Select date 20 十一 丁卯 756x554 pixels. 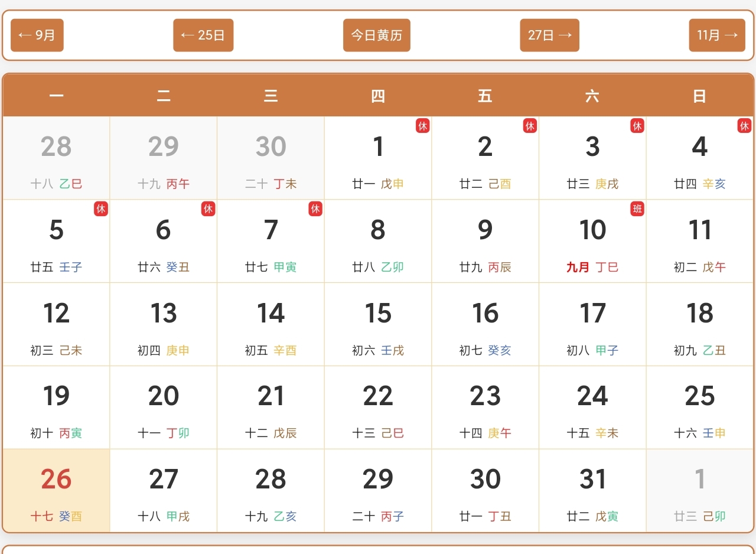164,408
